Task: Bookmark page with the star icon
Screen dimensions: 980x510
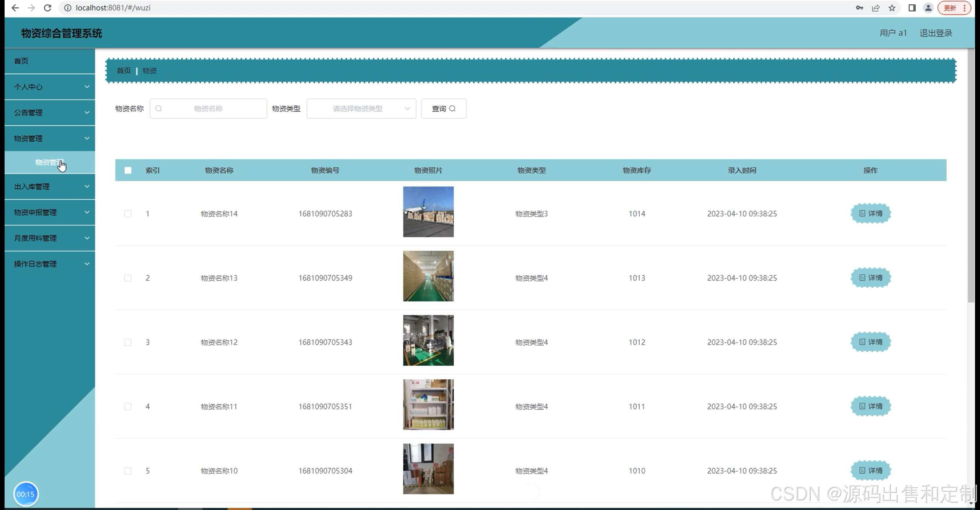Action: pyautogui.click(x=892, y=8)
